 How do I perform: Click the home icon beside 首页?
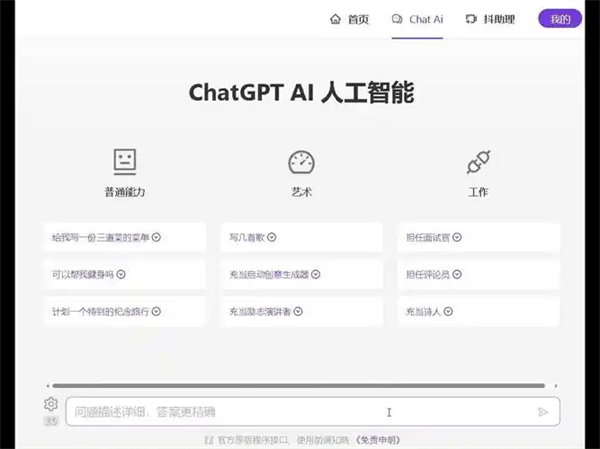coord(335,19)
